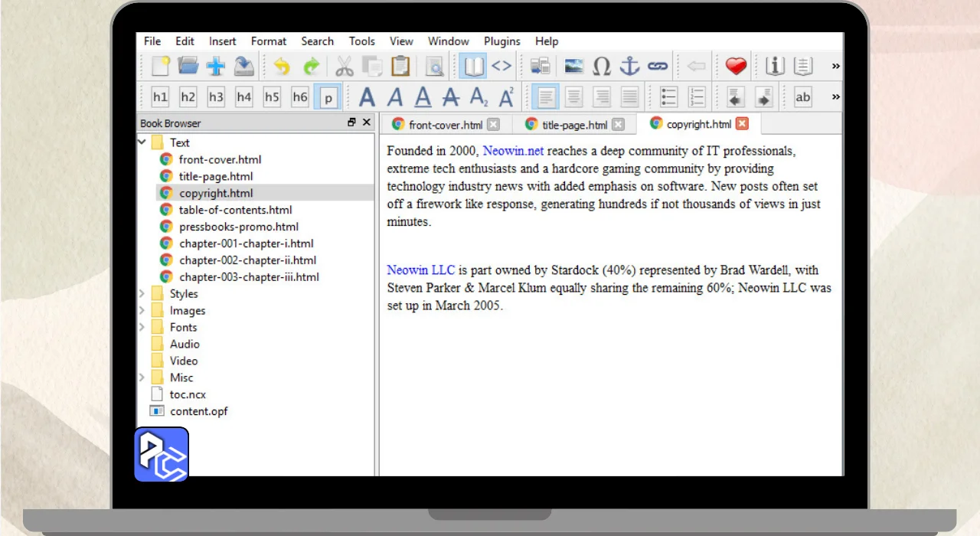
Task: Click the New file icon
Action: click(x=160, y=67)
